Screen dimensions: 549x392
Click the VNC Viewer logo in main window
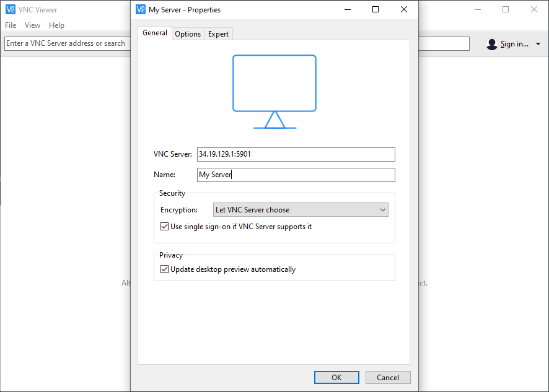point(11,9)
